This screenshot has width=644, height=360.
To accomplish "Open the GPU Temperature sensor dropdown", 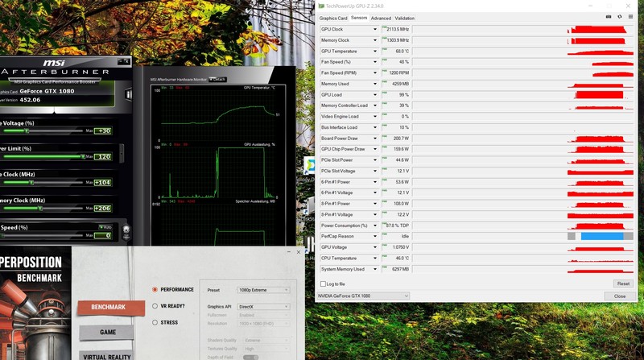I will click(374, 52).
